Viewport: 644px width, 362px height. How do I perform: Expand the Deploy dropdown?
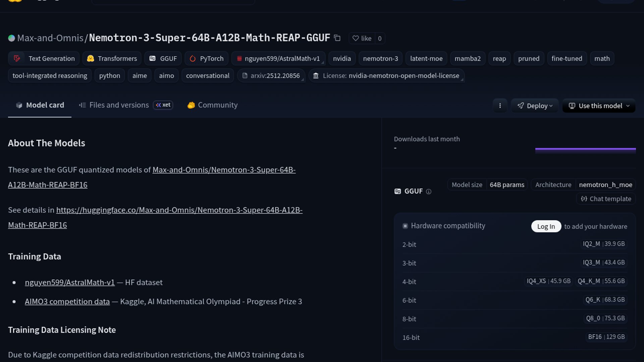535,106
